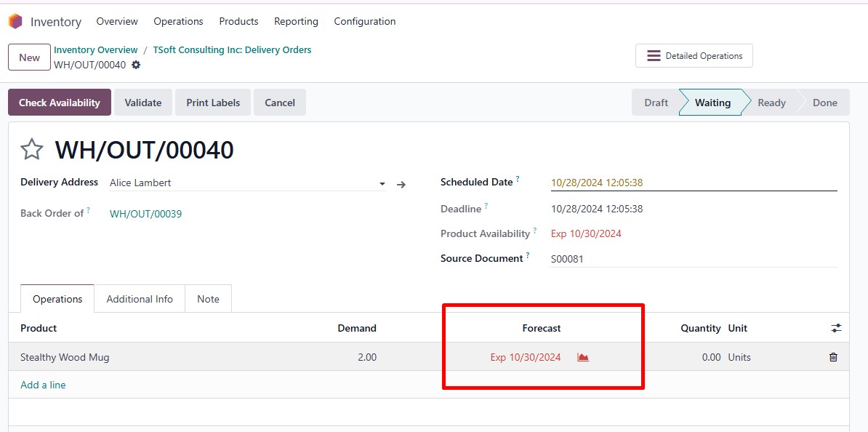Image resolution: width=868 pixels, height=432 pixels.
Task: Click the Check Availability button
Action: (59, 103)
